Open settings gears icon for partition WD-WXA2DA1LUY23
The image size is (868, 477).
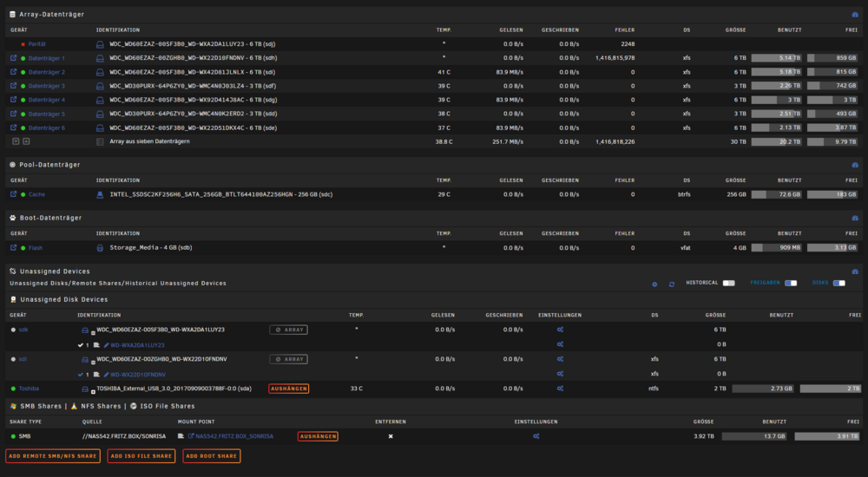pyautogui.click(x=560, y=344)
